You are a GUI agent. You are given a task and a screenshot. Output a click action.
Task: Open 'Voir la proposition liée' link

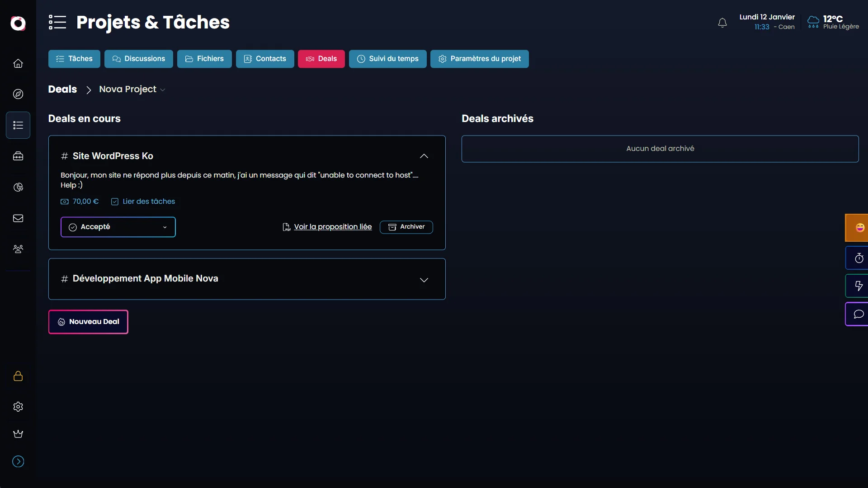coord(332,227)
